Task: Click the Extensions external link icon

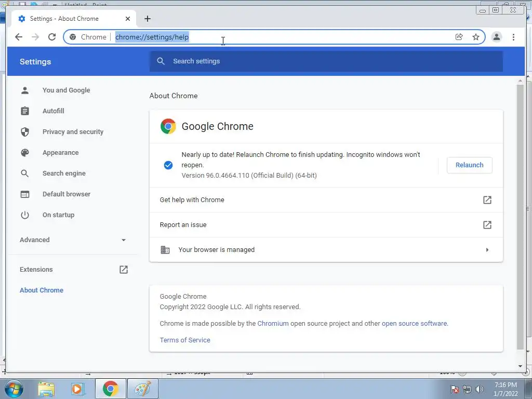Action: (124, 270)
